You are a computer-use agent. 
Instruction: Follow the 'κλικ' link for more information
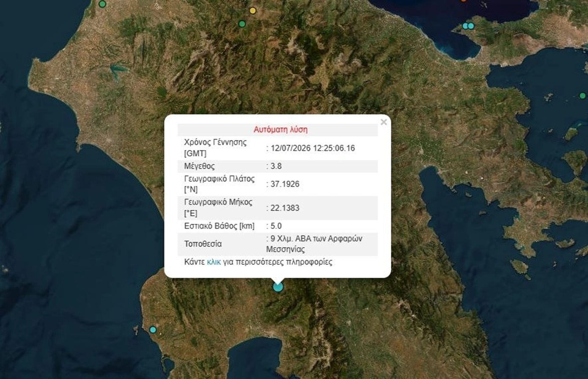point(214,262)
